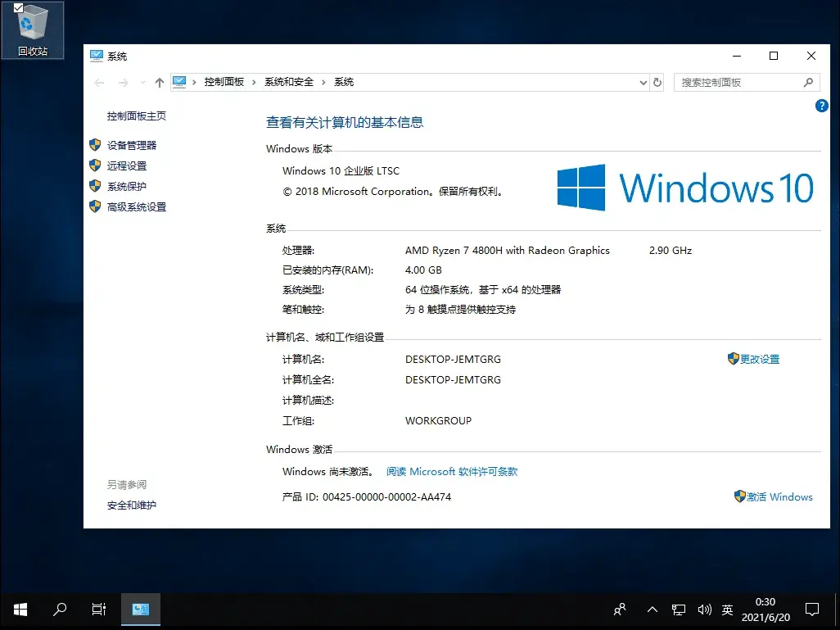
Task: Open volume control tray icon
Action: click(704, 610)
